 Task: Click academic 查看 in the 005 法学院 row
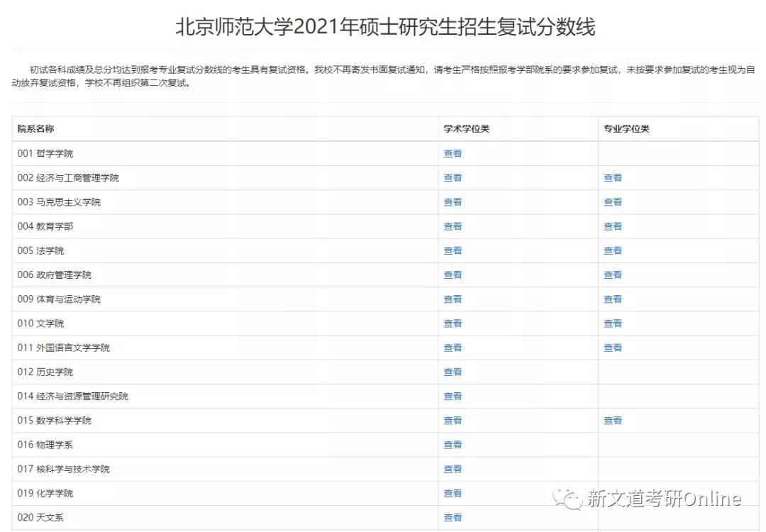click(453, 250)
